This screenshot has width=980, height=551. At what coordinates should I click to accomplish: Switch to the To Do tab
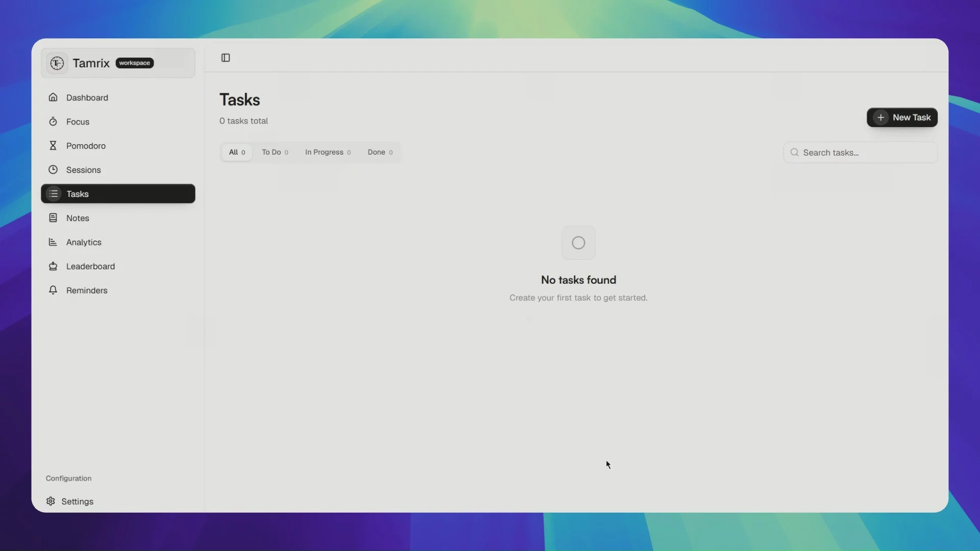[275, 152]
